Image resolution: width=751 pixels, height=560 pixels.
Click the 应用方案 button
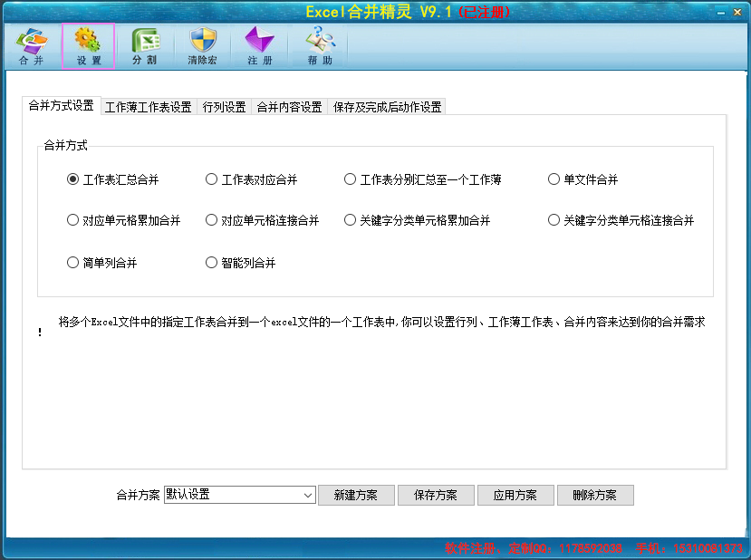(x=515, y=495)
